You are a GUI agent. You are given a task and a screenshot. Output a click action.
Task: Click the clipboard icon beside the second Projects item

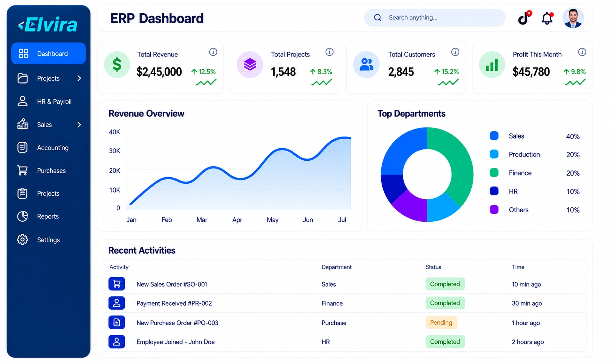[x=23, y=193]
